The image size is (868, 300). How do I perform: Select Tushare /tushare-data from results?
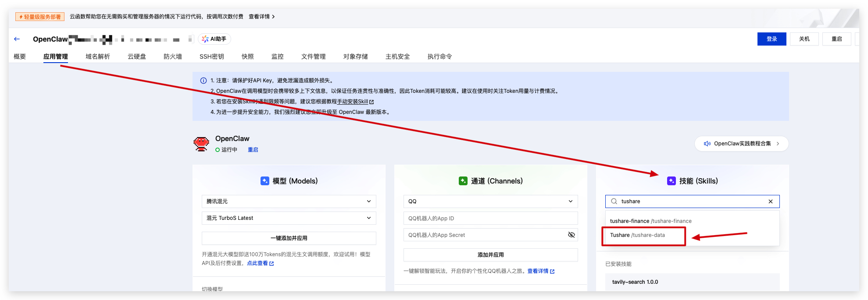click(x=637, y=235)
